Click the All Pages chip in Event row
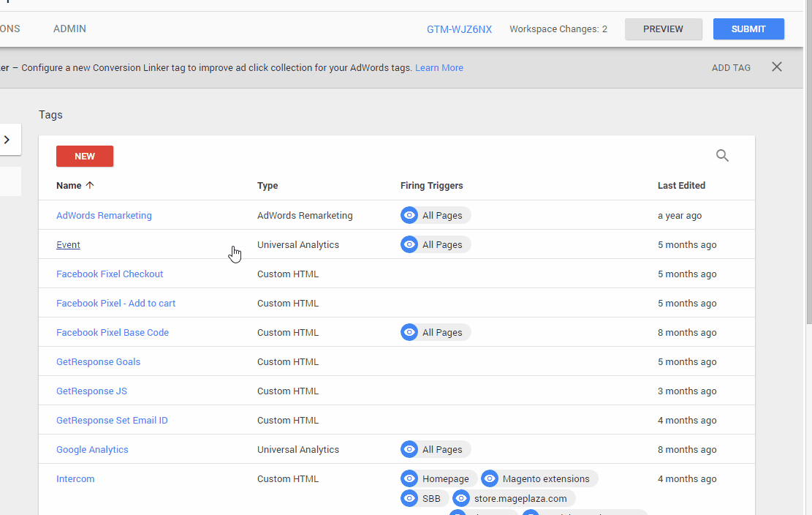 pos(436,244)
